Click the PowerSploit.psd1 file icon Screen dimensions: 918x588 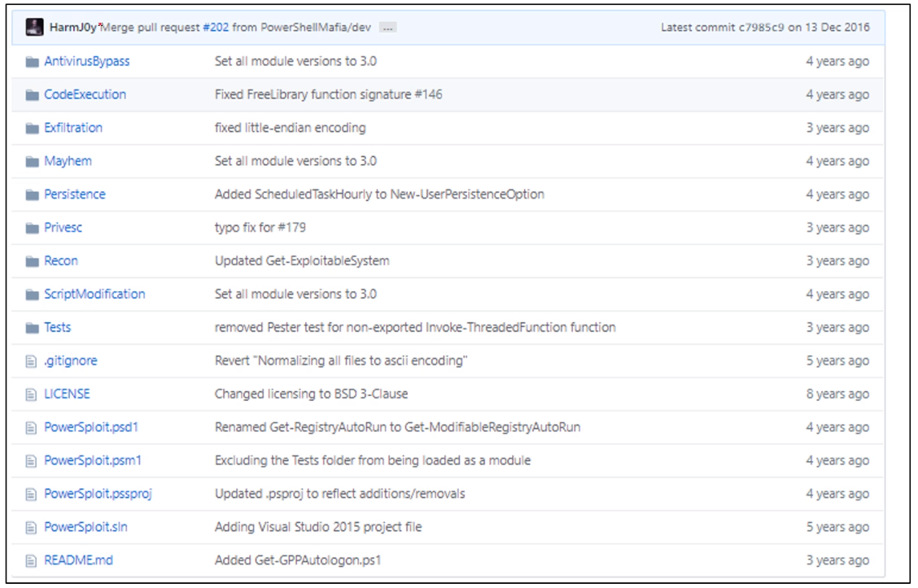32,429
